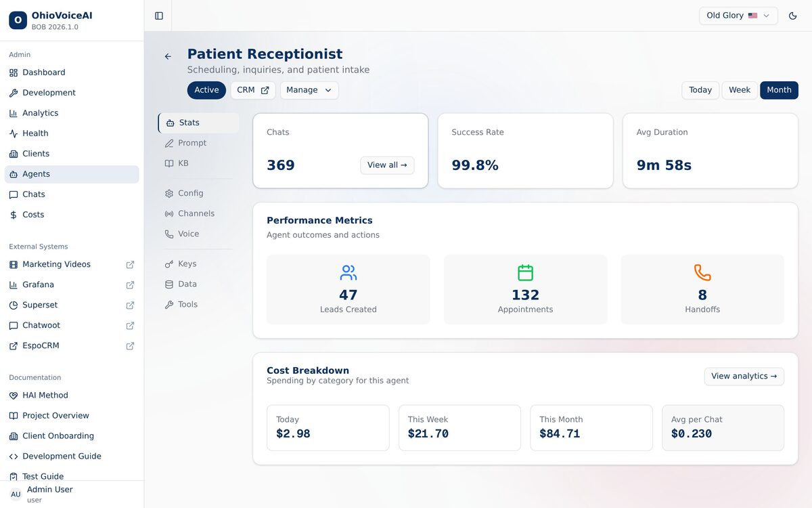Select the Today time range
This screenshot has width=812, height=508.
[700, 90]
